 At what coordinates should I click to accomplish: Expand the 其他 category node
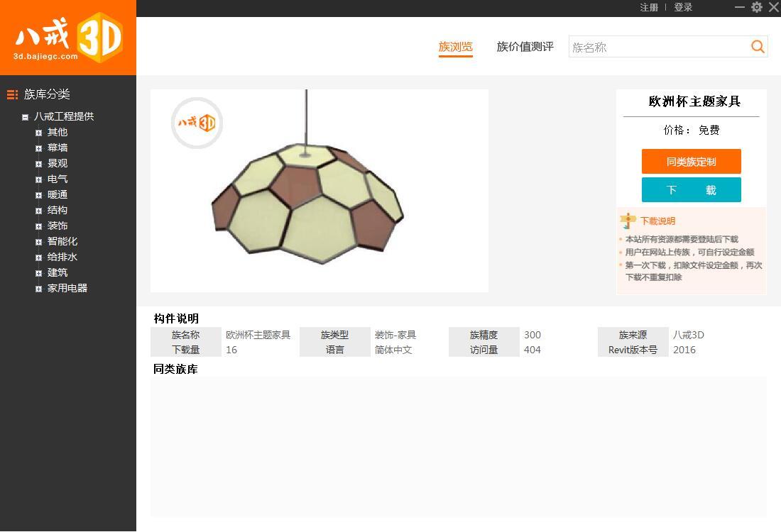tap(39, 132)
